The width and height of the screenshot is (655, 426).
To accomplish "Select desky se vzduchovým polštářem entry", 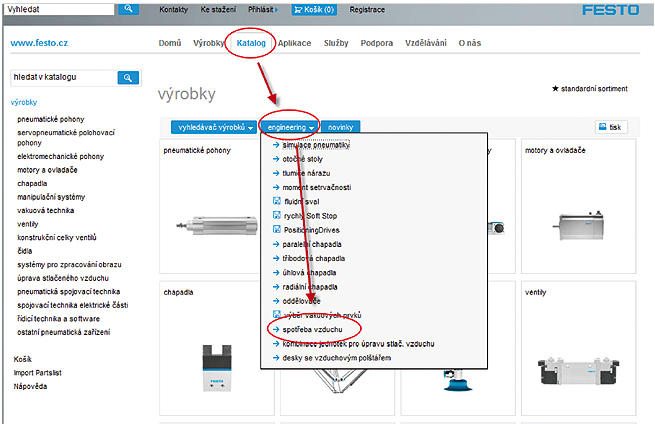I will tap(332, 358).
